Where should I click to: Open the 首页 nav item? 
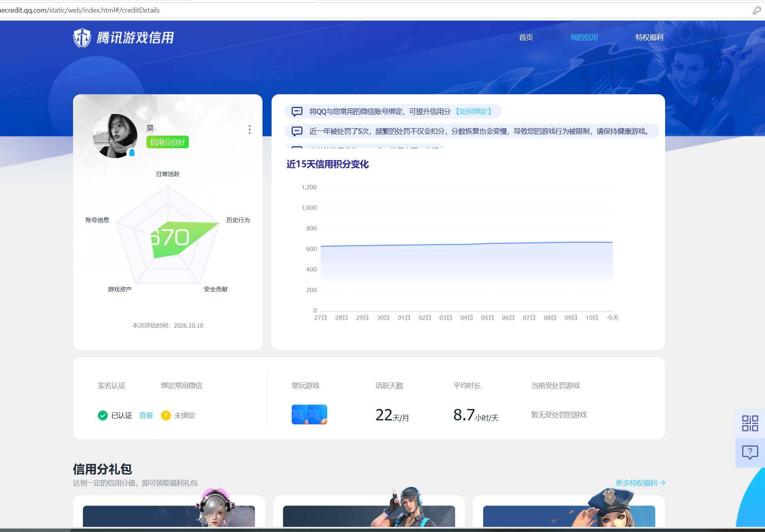526,37
